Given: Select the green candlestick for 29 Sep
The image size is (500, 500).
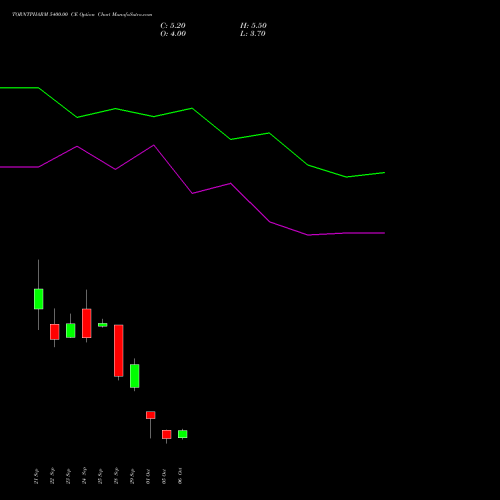Looking at the screenshot, I should pos(135,376).
